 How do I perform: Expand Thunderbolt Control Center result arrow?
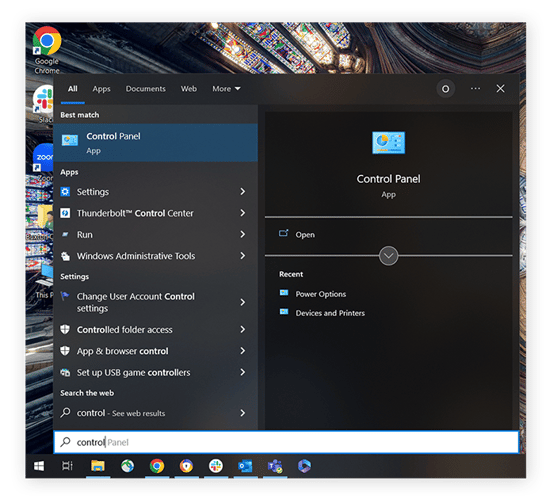243,213
